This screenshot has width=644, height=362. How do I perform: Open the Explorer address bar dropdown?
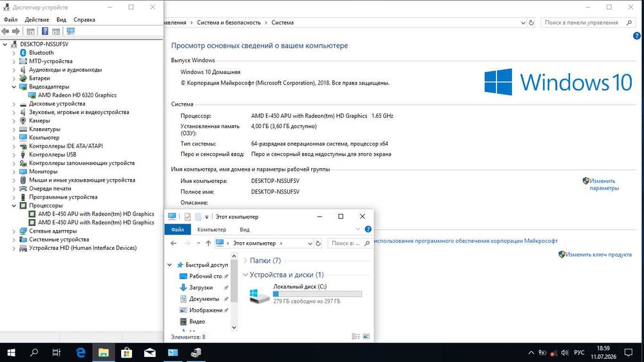[310, 243]
